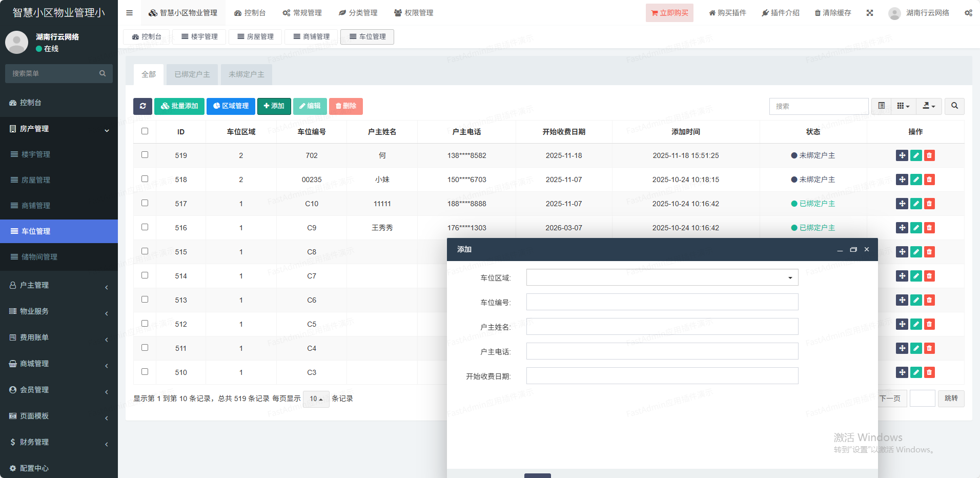Switch to the 已绑定户主 tab
Image resolution: width=980 pixels, height=478 pixels.
point(192,74)
